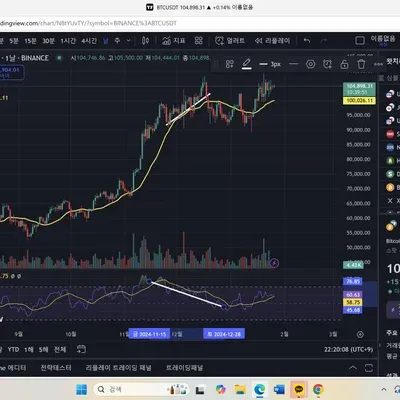Switch chart to 4시간 interval
Image resolution: width=400 pixels, height=400 pixels.
[x=89, y=41]
